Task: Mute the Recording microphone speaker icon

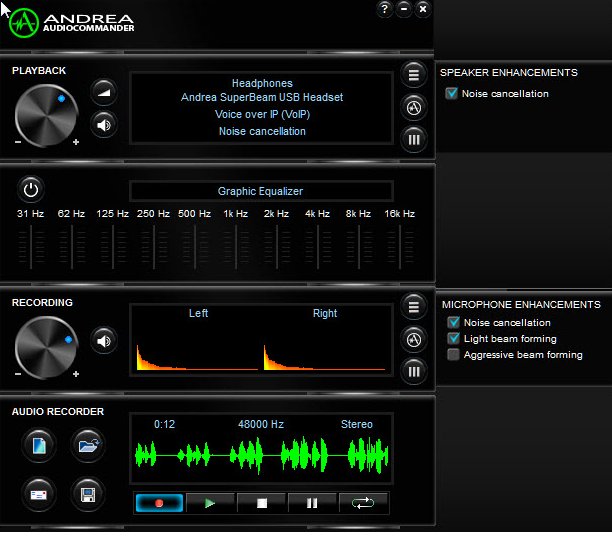Action: [x=104, y=341]
